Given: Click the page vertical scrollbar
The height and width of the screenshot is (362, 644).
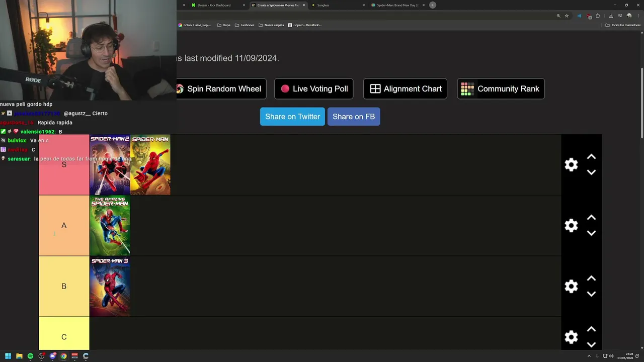Looking at the screenshot, I should [x=642, y=103].
